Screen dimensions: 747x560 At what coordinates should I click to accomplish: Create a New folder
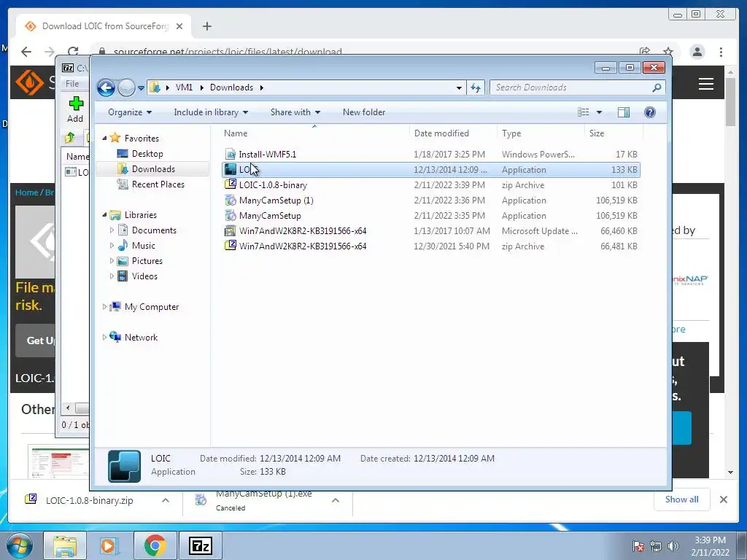(364, 112)
